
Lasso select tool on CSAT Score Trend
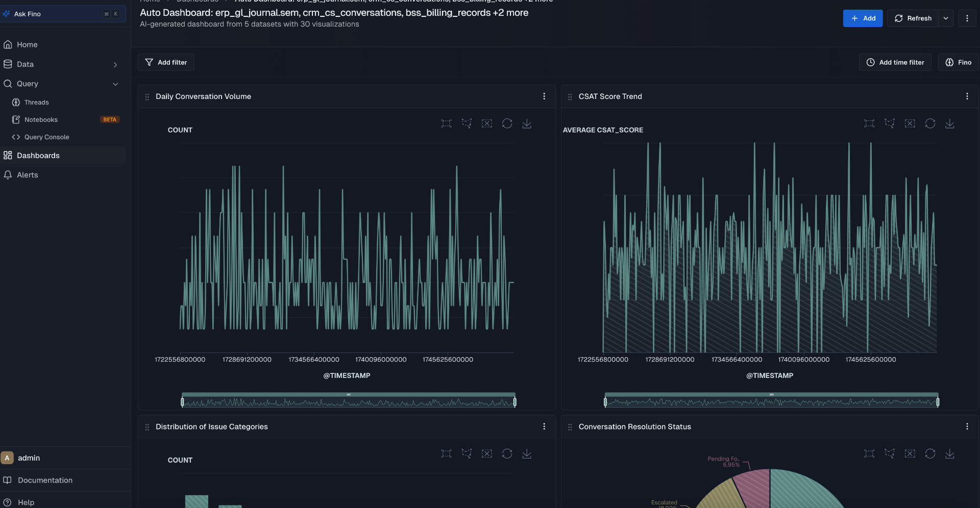pos(890,123)
